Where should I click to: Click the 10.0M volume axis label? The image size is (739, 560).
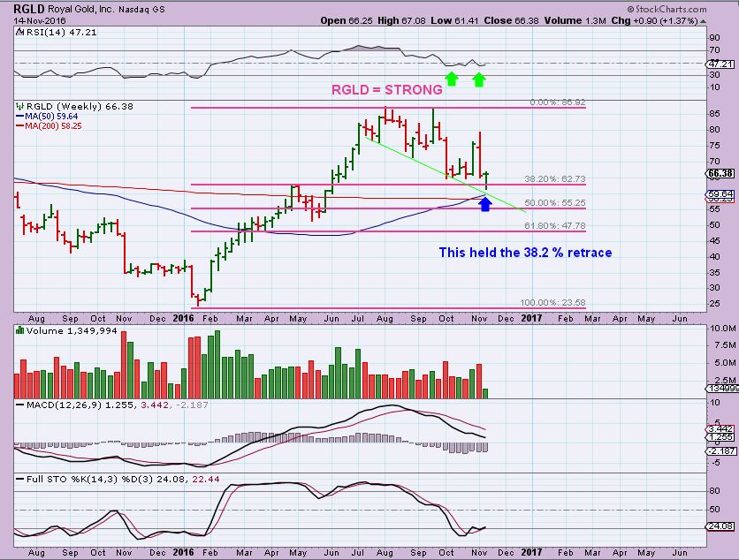[x=723, y=329]
